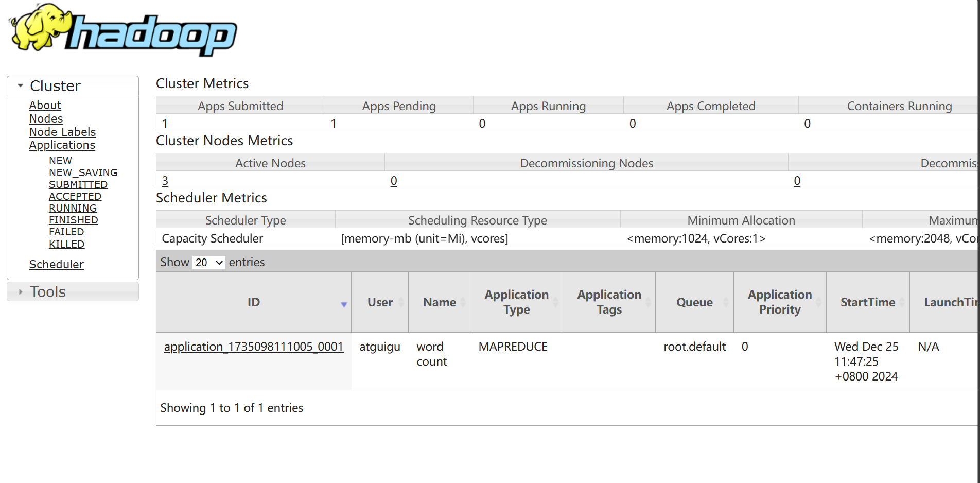
Task: Sort by Application Priority column header
Action: [x=779, y=302]
